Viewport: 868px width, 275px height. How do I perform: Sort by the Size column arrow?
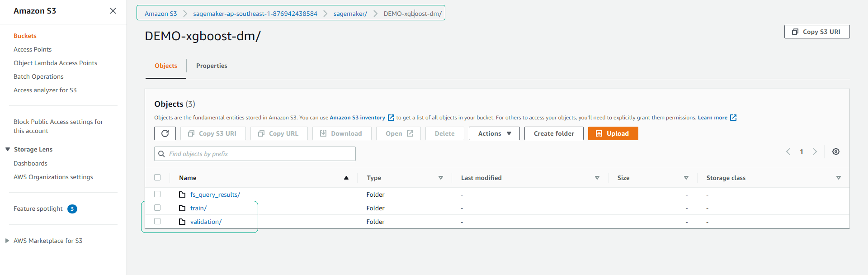click(686, 178)
